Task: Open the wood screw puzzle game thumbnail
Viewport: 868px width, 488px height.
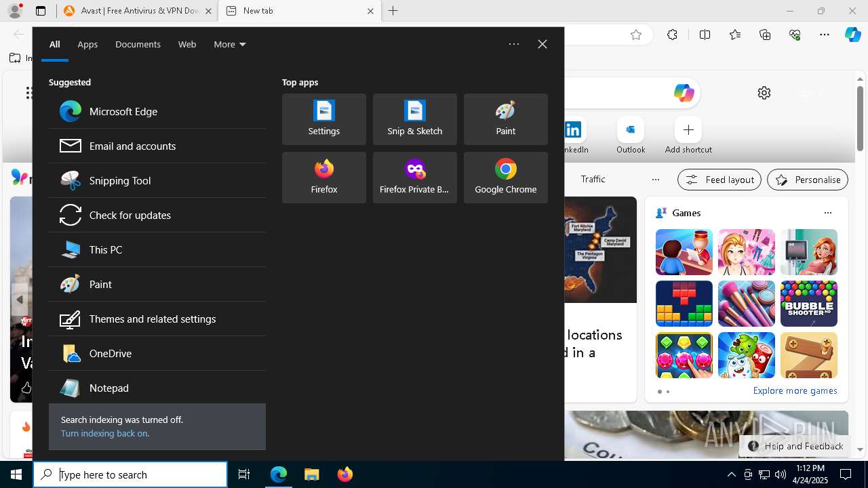Action: [x=809, y=355]
